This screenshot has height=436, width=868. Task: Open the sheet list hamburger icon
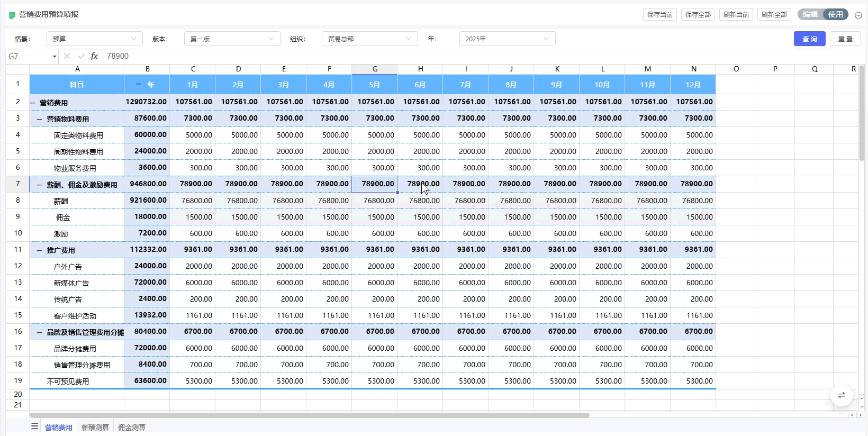[35, 426]
